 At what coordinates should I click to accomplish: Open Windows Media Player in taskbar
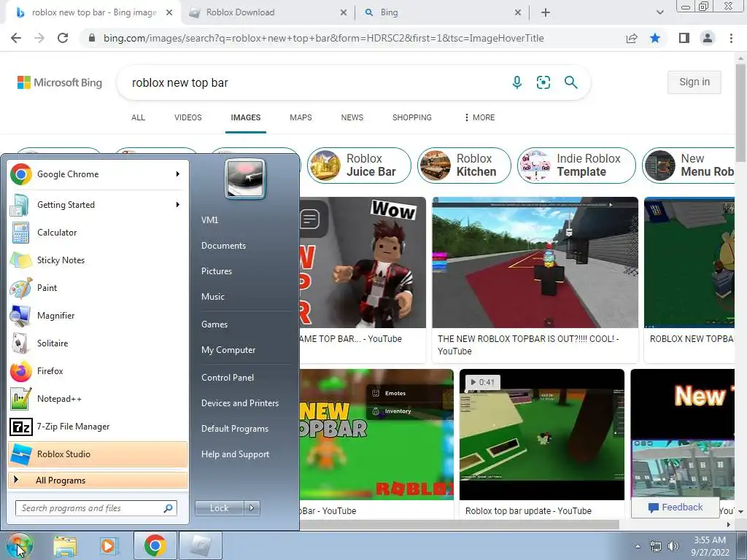tap(108, 545)
